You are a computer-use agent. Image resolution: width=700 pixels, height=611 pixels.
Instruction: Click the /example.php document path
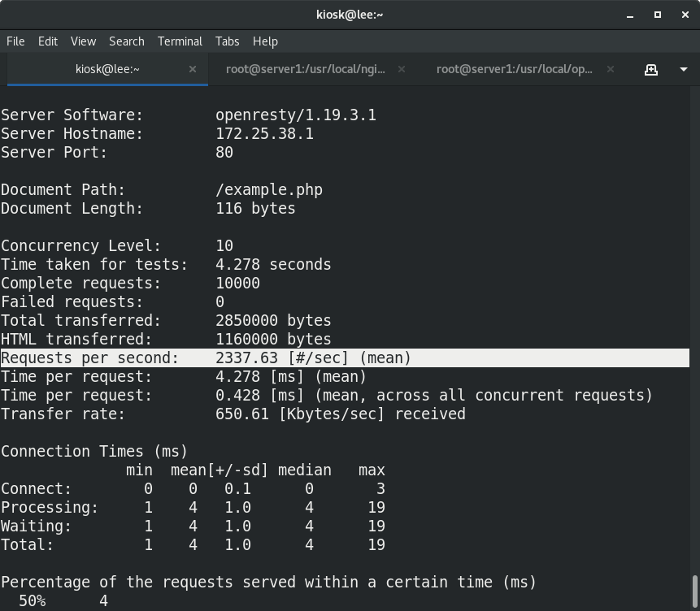coord(269,190)
